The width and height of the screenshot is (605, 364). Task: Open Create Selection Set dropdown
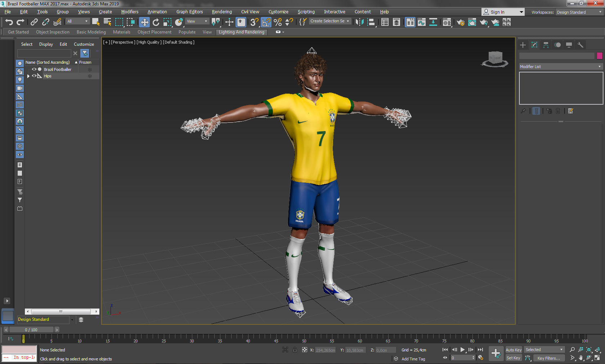[x=330, y=21]
